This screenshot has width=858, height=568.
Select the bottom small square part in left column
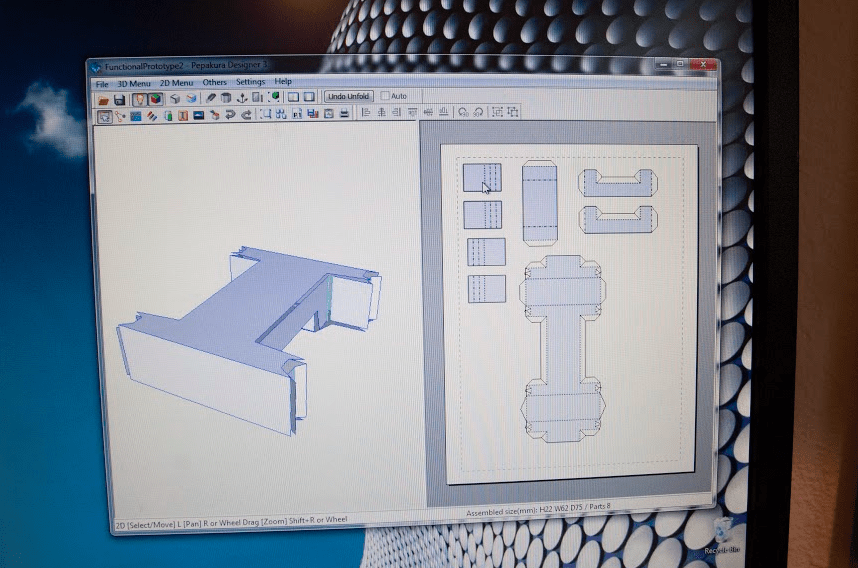pyautogui.click(x=486, y=288)
